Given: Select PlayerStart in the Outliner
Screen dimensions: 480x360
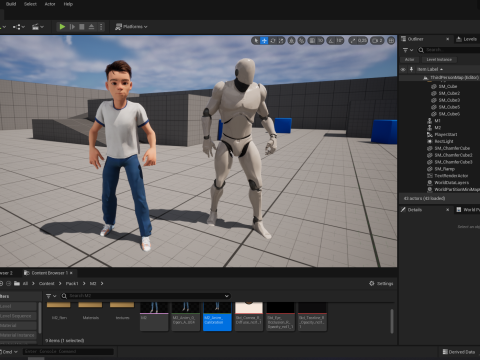Looking at the screenshot, I should (x=446, y=135).
